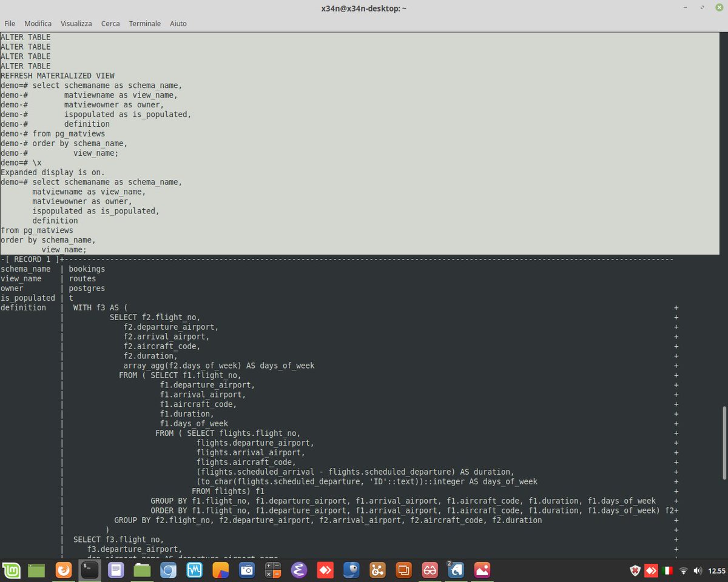The width and height of the screenshot is (728, 582).
Task: Click the clock showing 12.55
Action: pyautogui.click(x=717, y=570)
